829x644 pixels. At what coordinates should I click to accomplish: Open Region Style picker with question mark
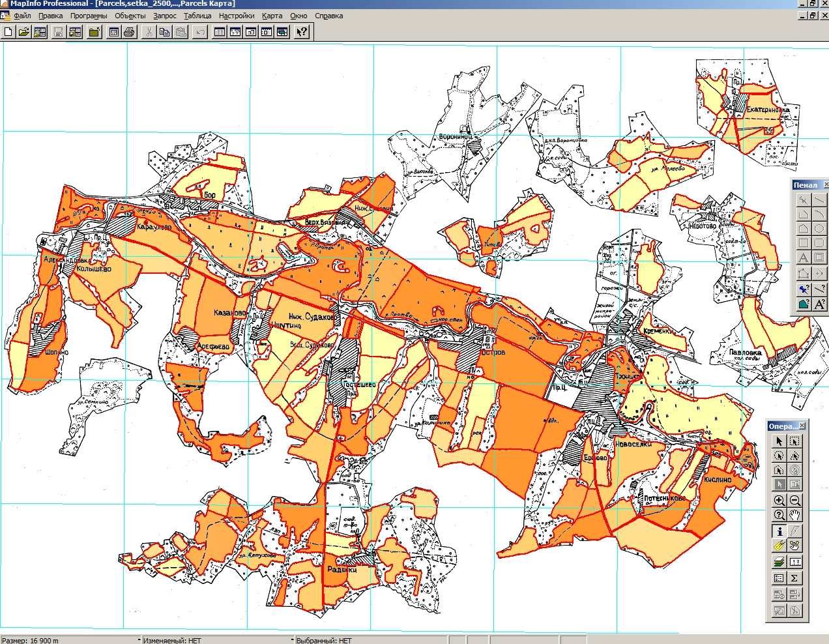click(804, 304)
